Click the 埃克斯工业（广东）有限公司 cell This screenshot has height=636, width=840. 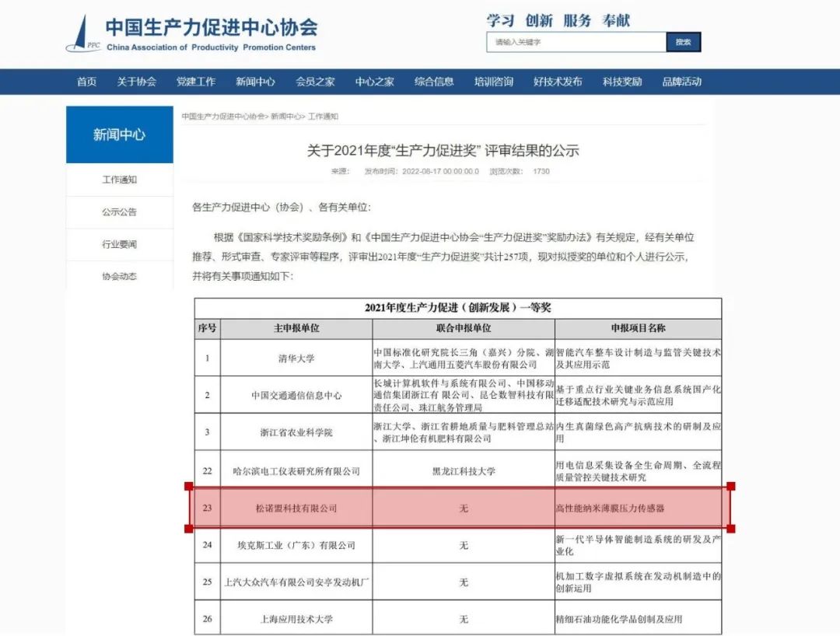[x=296, y=545]
